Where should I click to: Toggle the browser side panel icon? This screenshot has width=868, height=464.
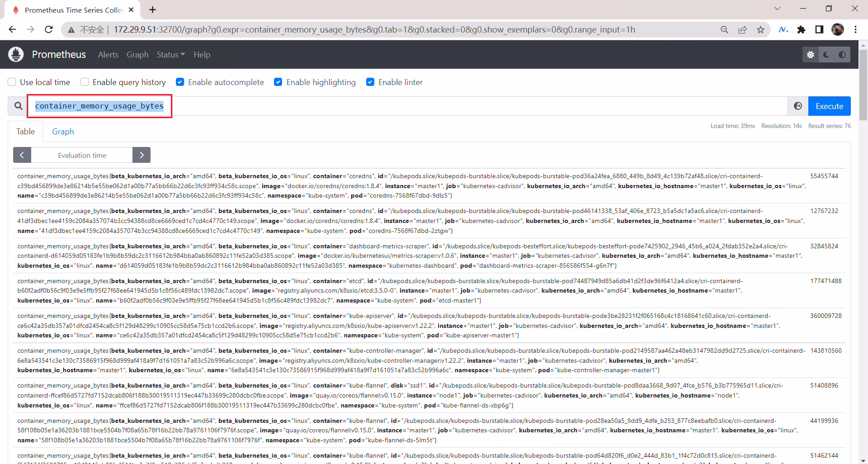(819, 30)
